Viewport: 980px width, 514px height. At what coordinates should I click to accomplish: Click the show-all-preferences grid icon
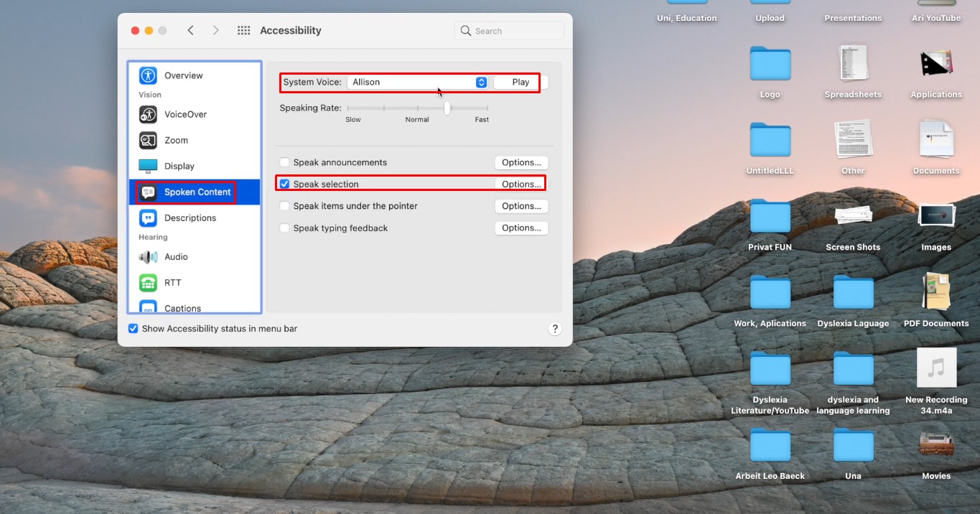pyautogui.click(x=243, y=30)
